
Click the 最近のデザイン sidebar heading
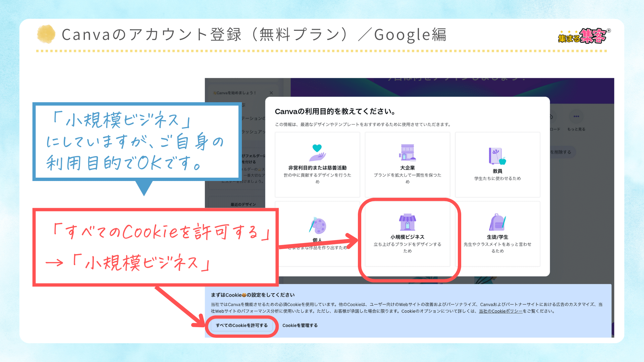tap(243, 204)
